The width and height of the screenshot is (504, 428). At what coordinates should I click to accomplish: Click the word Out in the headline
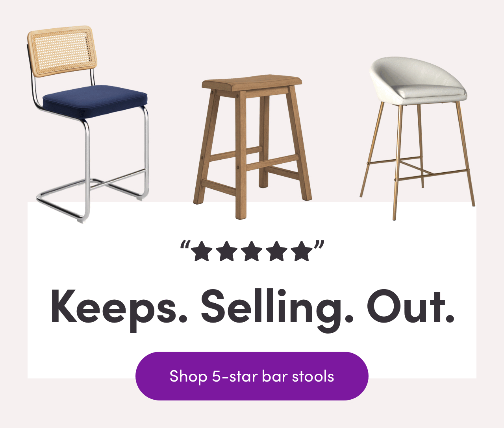click(410, 306)
